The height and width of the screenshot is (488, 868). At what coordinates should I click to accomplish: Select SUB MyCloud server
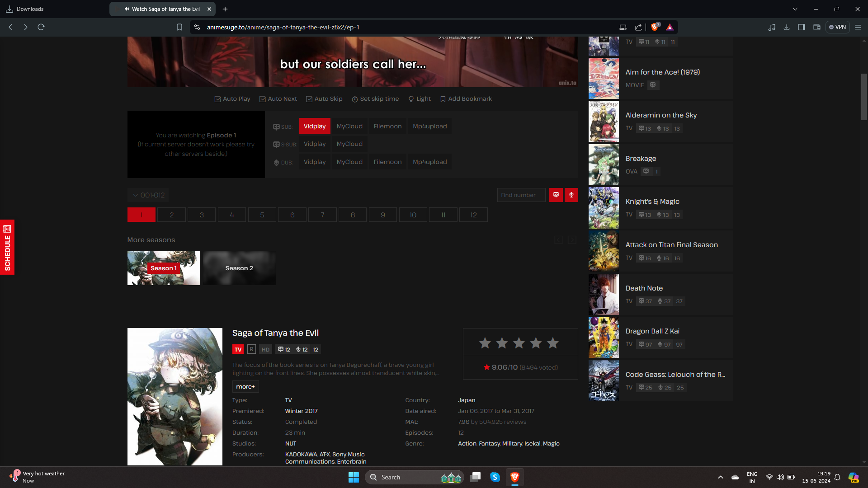[x=349, y=126]
